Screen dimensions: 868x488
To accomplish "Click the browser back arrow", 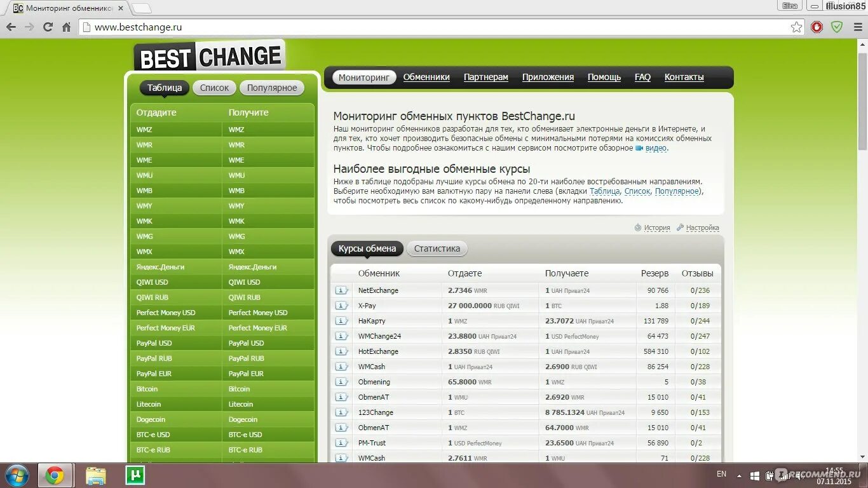I will [x=11, y=27].
